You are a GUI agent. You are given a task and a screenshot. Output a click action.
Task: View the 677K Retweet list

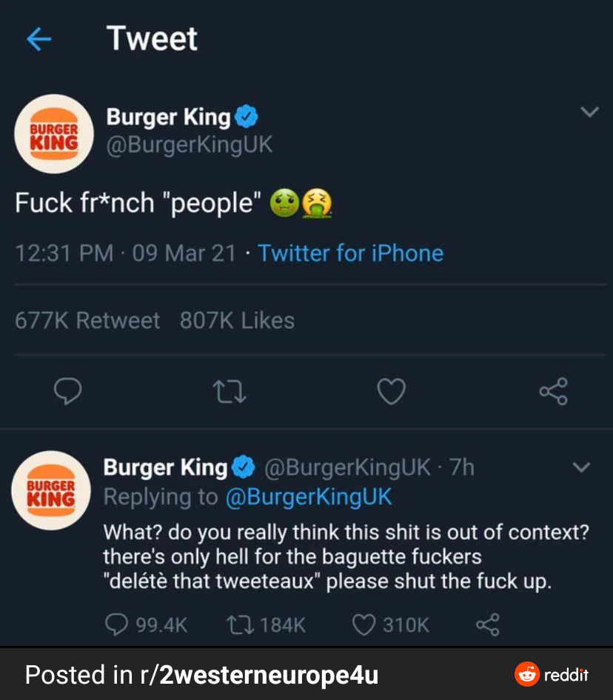(x=87, y=320)
